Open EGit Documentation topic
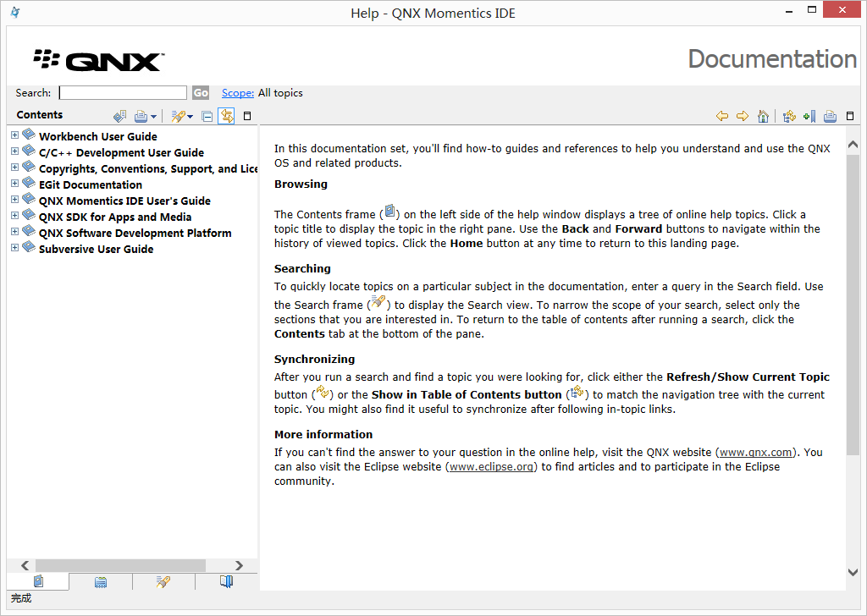Screen dimensions: 867x616 pyautogui.click(x=90, y=184)
